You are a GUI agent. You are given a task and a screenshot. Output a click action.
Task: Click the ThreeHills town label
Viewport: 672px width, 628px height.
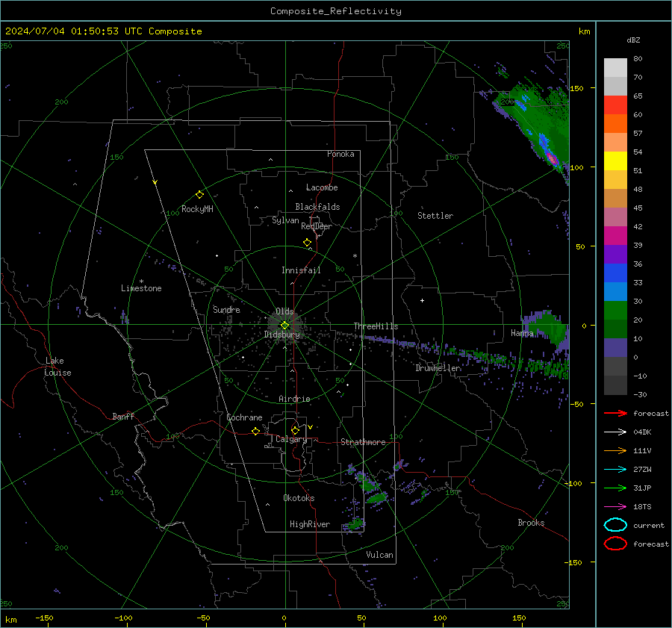click(376, 326)
